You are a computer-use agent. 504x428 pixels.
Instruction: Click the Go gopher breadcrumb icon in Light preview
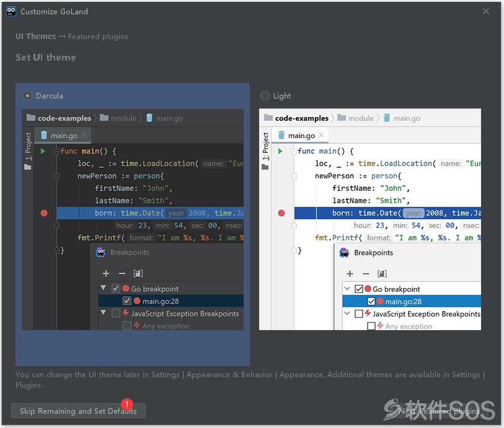click(x=387, y=118)
